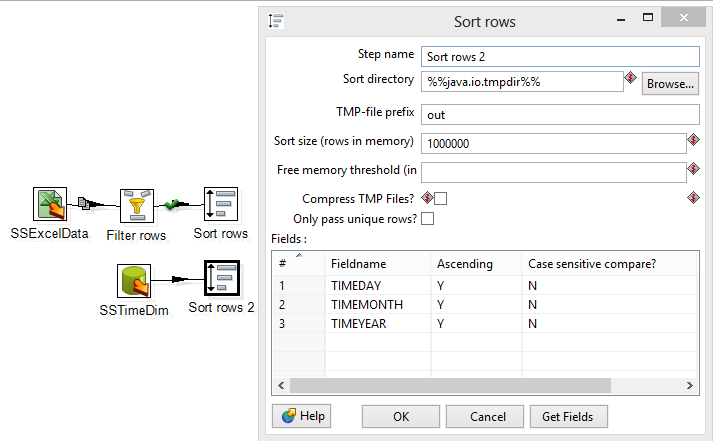Click the Step name input field
Viewport: 713px width, 441px height.
coord(560,57)
